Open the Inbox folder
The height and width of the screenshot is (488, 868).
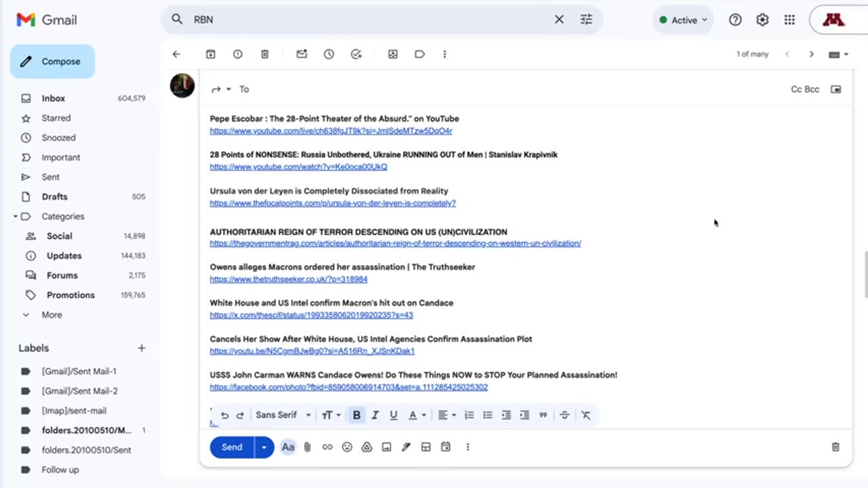54,98
